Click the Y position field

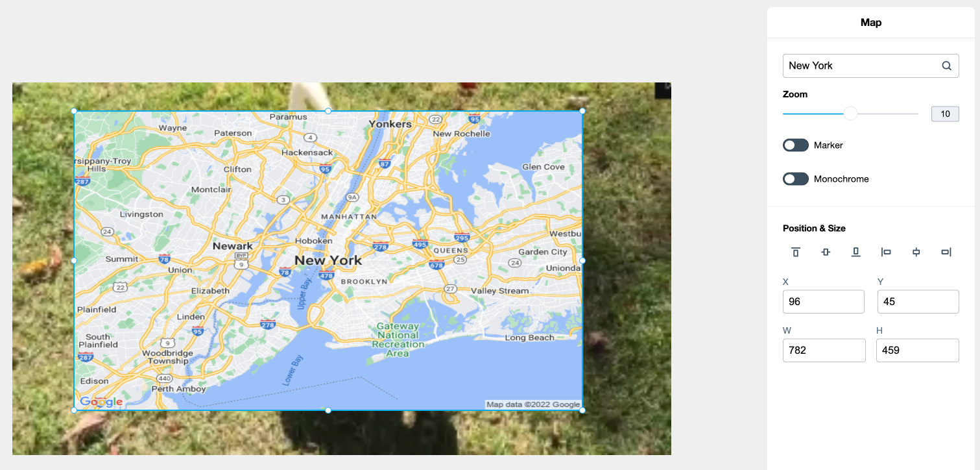coord(918,302)
